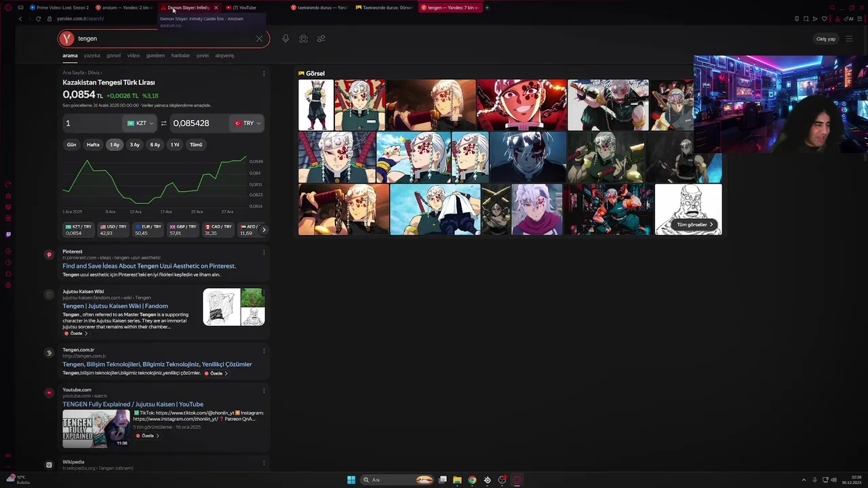This screenshot has width=868, height=488.
Task: Open the pin icon in browser toolbar
Action: point(797,19)
